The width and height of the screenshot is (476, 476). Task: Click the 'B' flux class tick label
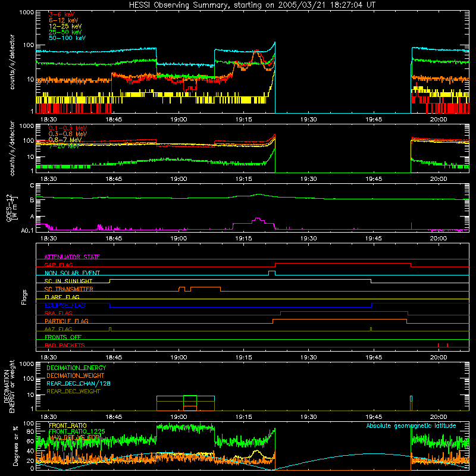(32, 200)
